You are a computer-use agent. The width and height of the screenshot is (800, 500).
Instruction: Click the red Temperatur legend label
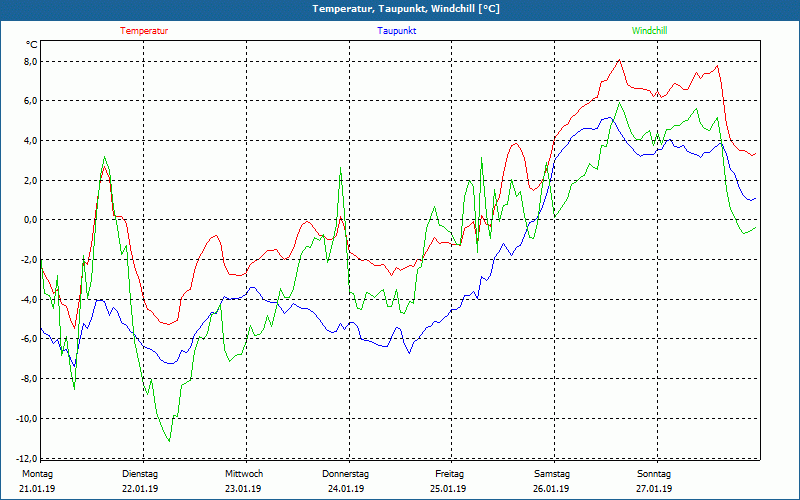[x=144, y=31]
